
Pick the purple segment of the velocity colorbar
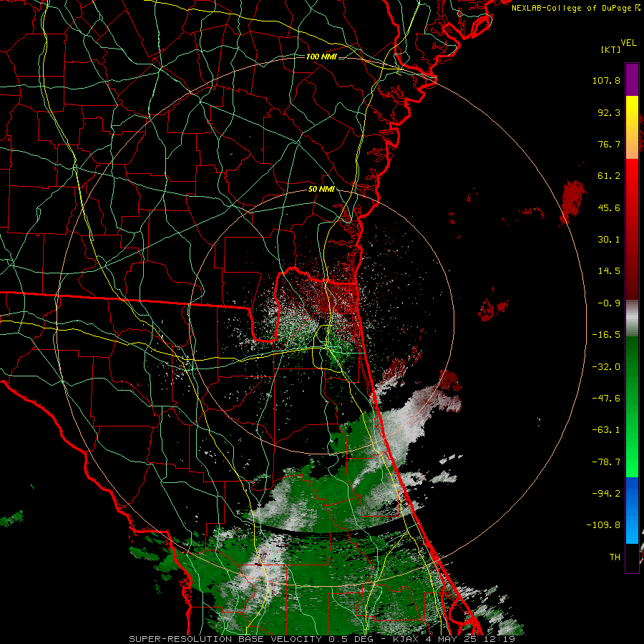pos(632,79)
